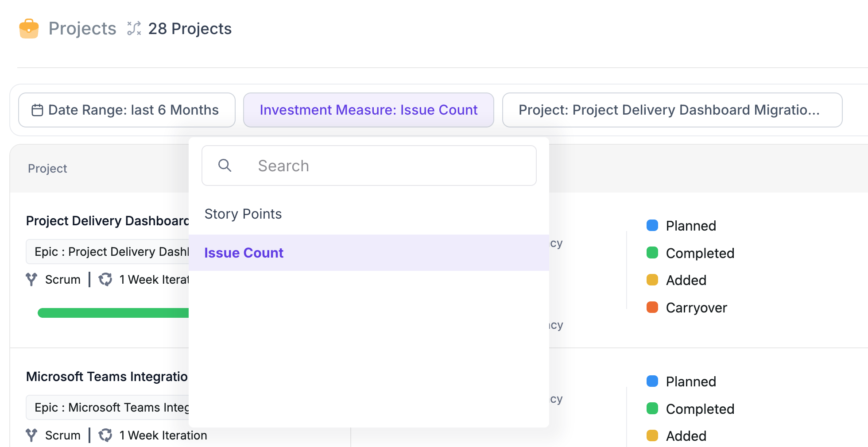Viewport: 868px width, 447px height.
Task: Click the yellow Added swatch in Microsoft Teams row
Action: (x=652, y=435)
